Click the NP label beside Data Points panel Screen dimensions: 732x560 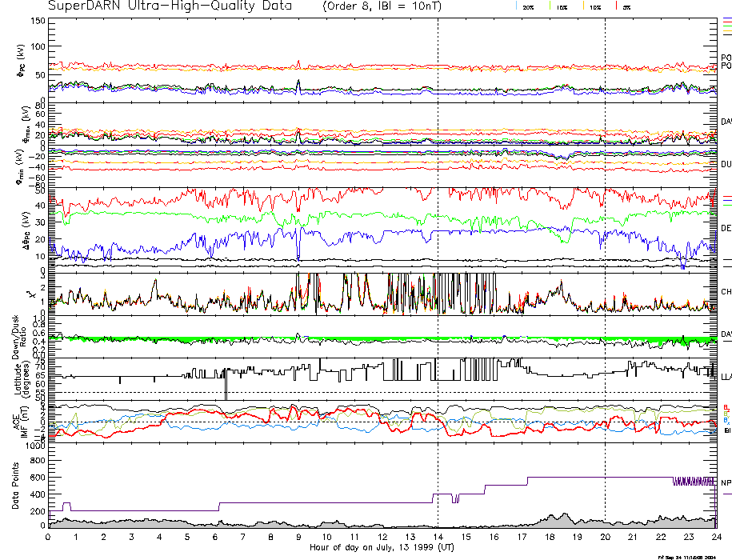(725, 482)
